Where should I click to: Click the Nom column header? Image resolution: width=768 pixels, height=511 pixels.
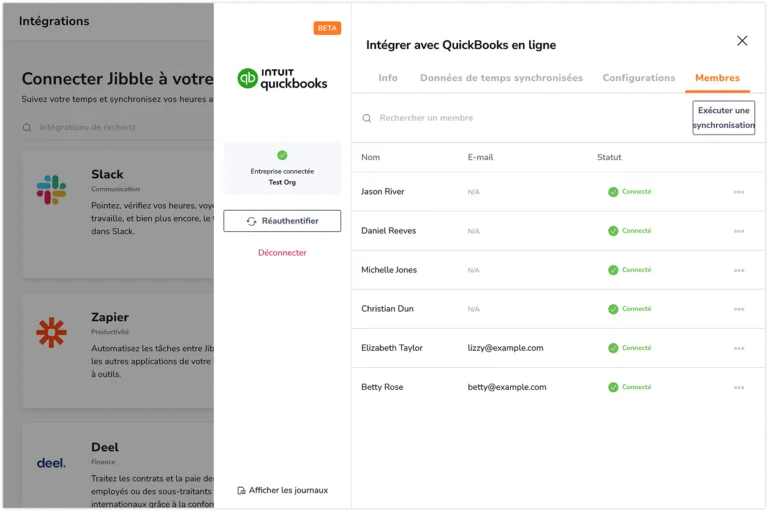(370, 157)
